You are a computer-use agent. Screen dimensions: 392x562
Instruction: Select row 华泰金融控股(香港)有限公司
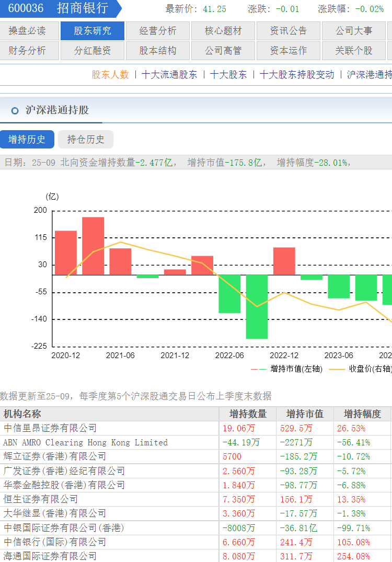[195, 485]
